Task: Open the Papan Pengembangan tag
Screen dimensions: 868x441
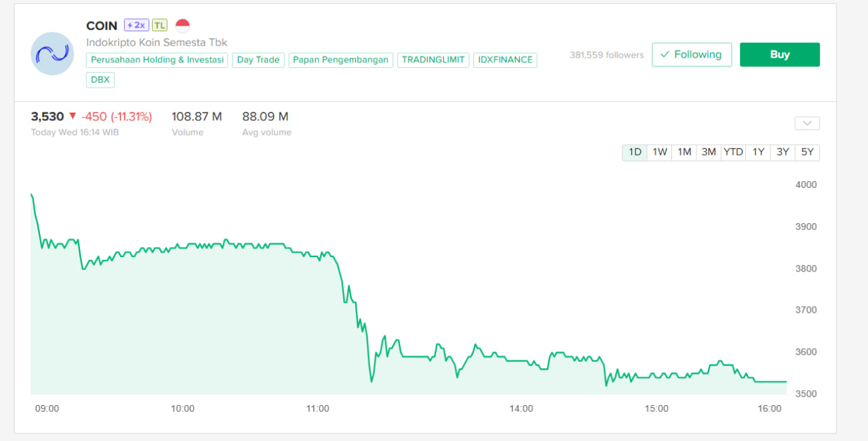Action: coord(340,60)
